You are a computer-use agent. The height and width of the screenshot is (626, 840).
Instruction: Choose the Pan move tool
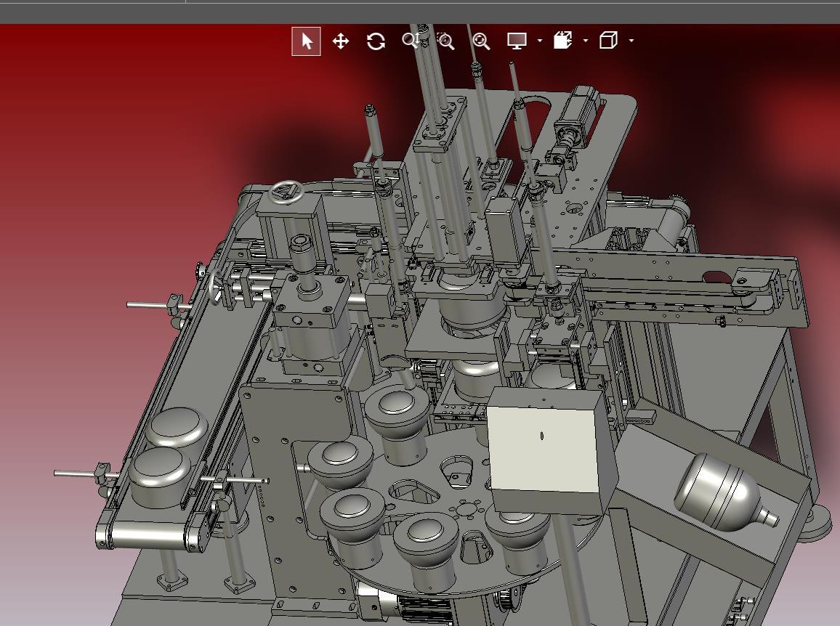click(x=341, y=41)
